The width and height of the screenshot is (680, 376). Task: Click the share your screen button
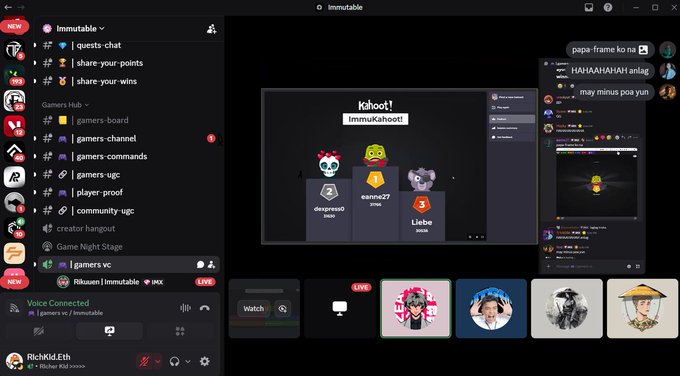109,331
